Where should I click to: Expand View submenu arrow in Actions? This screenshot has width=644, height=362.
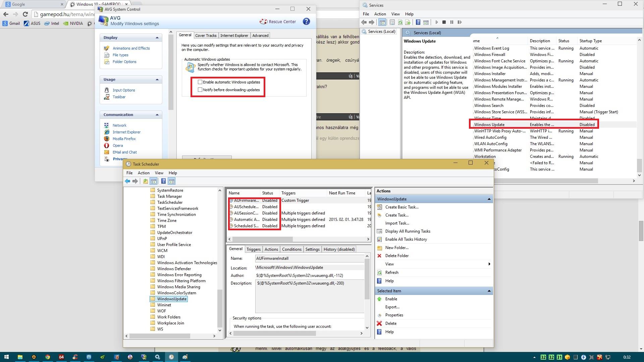click(x=489, y=264)
